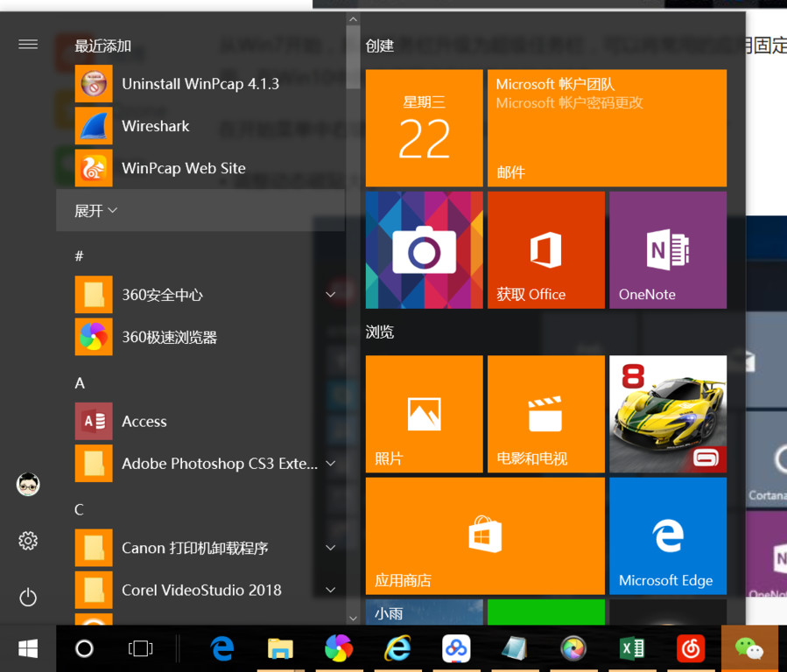Click the Adobe Photoshop CS3 folder icon

pos(94,464)
